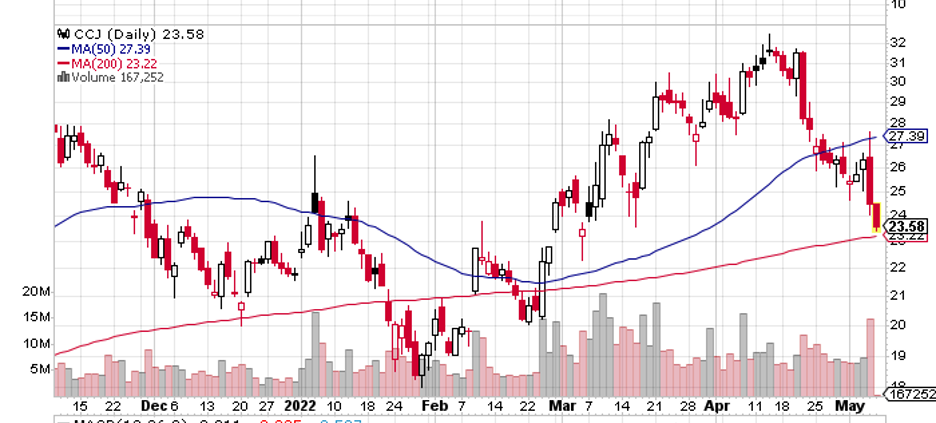Click the 31 price axis label

(898, 63)
